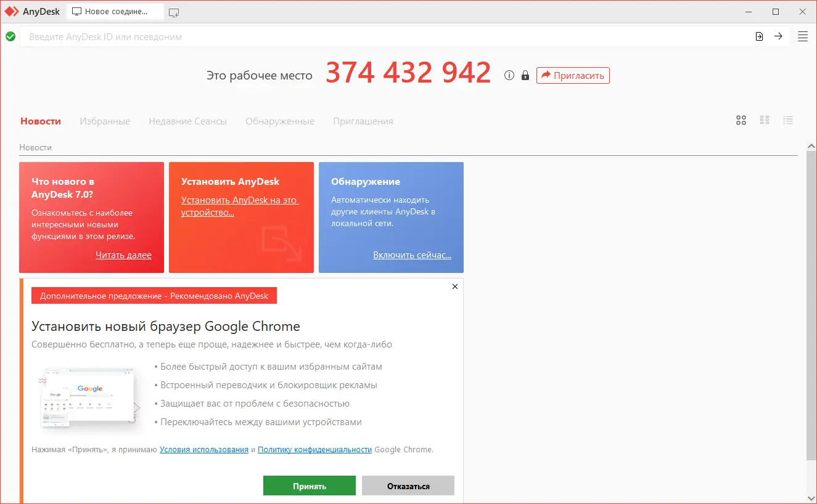Switch to large tiles view
The image size is (817, 504).
pyautogui.click(x=741, y=120)
